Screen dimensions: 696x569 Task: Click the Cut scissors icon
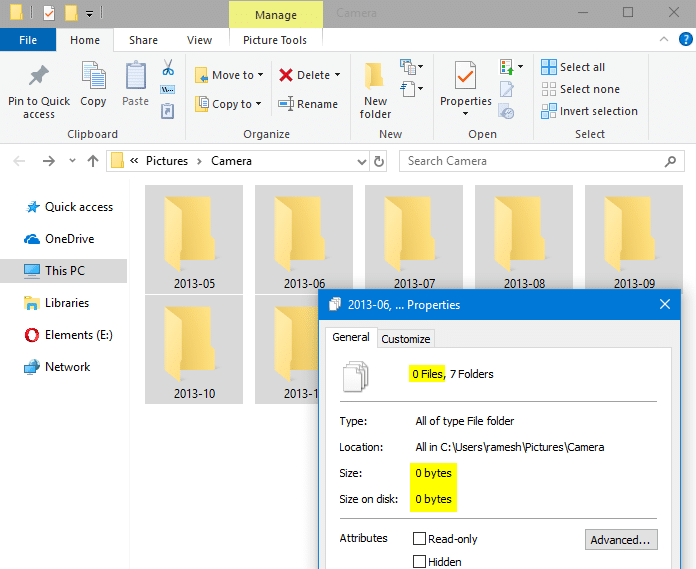(168, 68)
